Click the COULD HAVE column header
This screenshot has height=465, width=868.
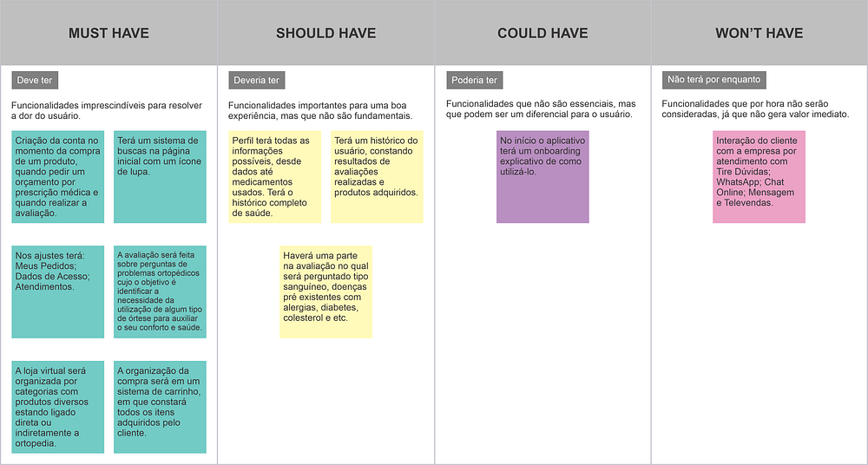[x=542, y=33]
